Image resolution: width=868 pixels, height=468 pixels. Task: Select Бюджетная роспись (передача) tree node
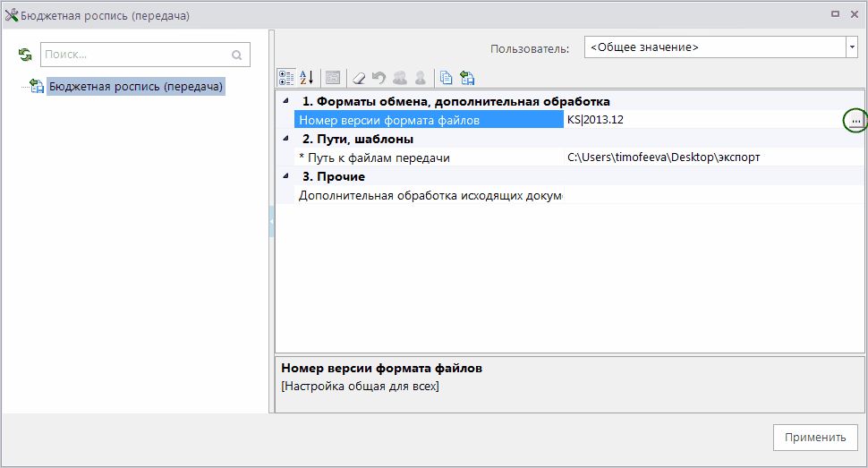135,87
